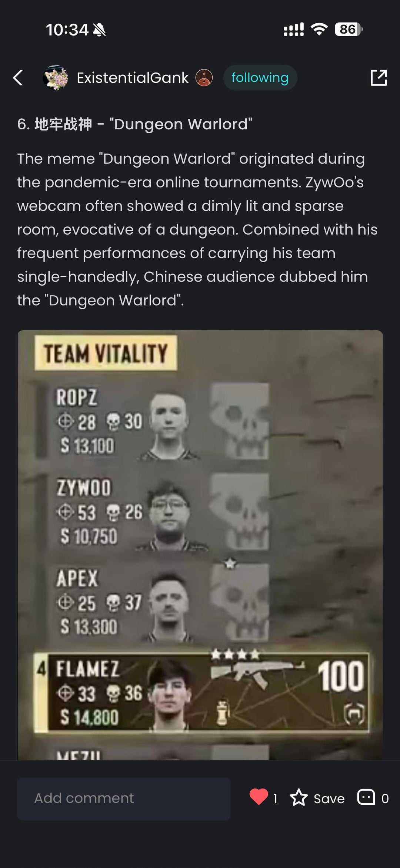Tap the FLAMEZ highlighted row in image
This screenshot has width=400, height=868.
(x=202, y=693)
